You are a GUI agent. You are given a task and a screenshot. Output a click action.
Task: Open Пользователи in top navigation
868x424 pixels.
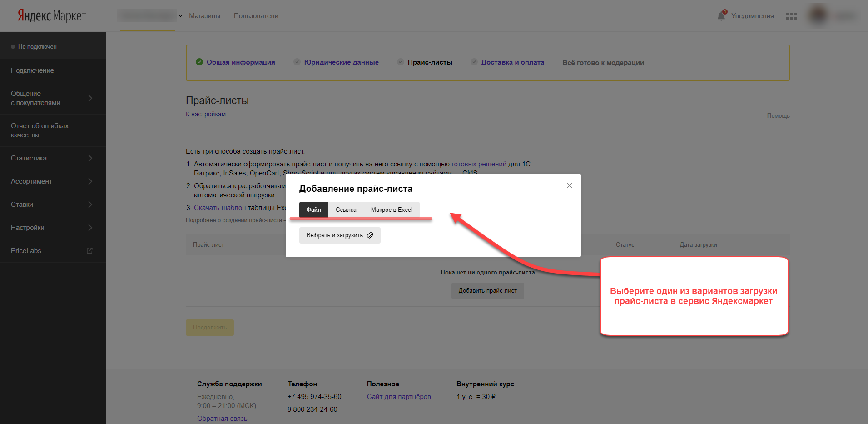pos(256,16)
